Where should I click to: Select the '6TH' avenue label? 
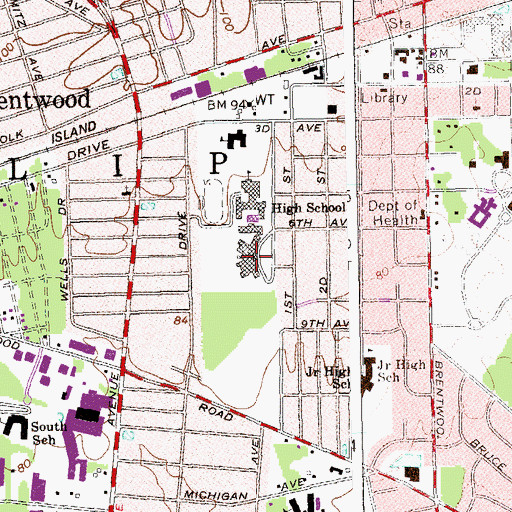pyautogui.click(x=300, y=223)
